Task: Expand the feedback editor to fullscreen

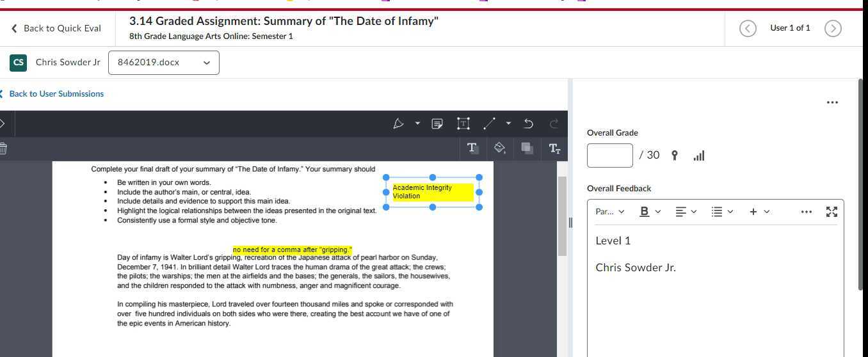Action: coord(832,212)
